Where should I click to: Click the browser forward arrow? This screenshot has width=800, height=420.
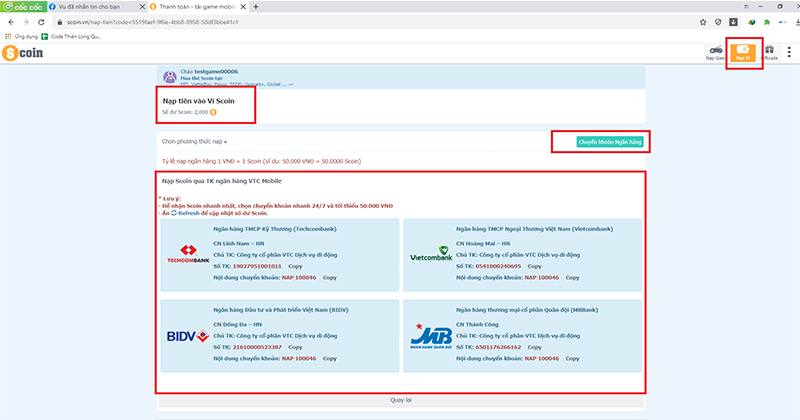26,22
